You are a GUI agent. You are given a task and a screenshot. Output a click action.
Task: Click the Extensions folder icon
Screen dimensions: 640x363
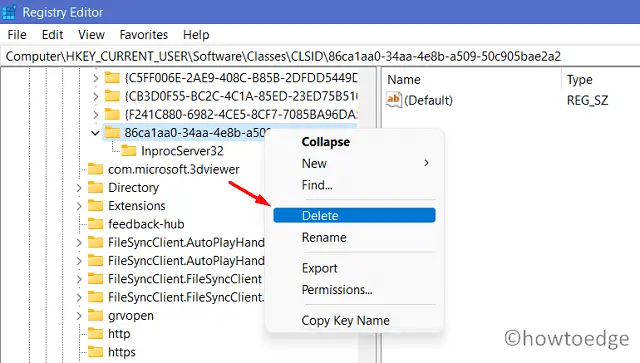coord(96,206)
